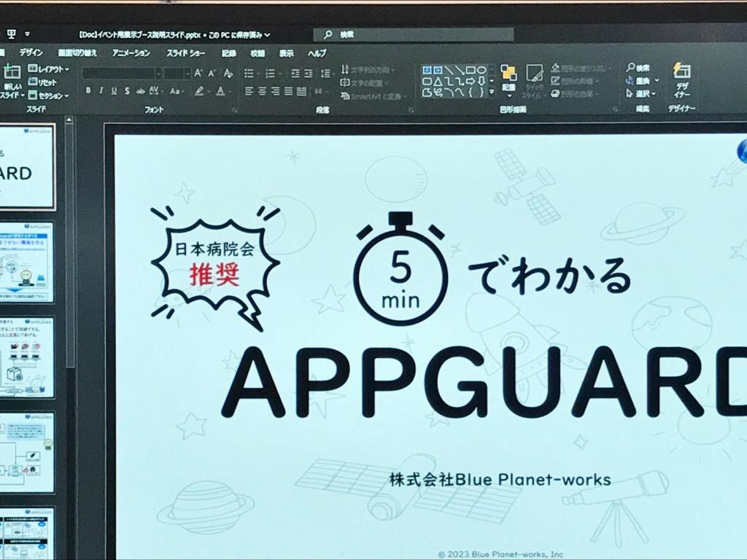747x560 pixels.
Task: Open line spacing options
Action: coord(326,73)
